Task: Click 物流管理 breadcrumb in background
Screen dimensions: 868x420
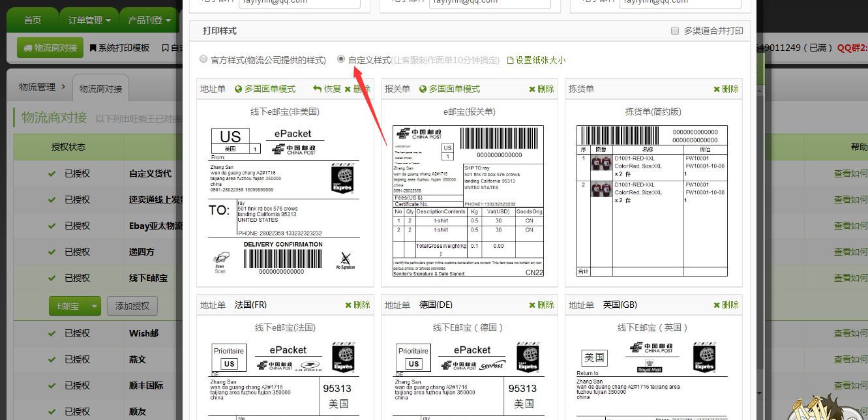Action: 37,86
